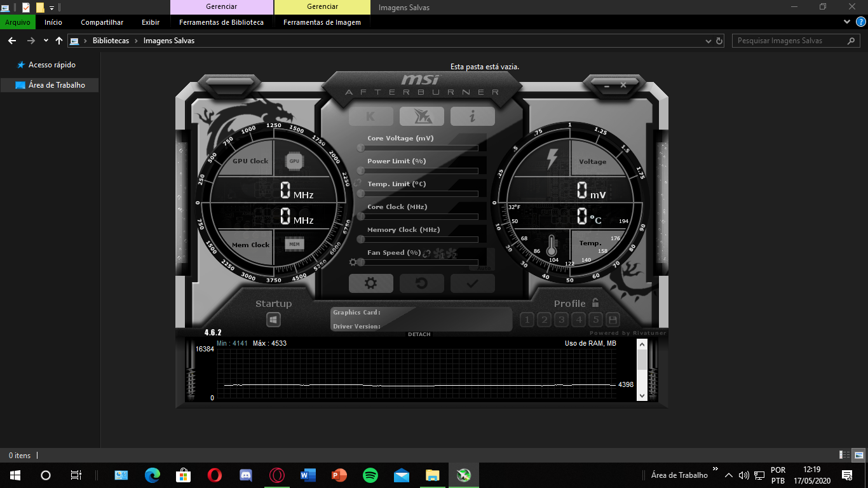Open Microsoft Store taskbar icon

[x=184, y=475]
